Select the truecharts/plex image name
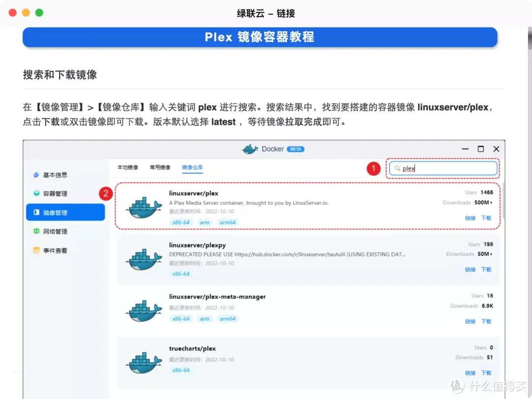 click(x=193, y=348)
